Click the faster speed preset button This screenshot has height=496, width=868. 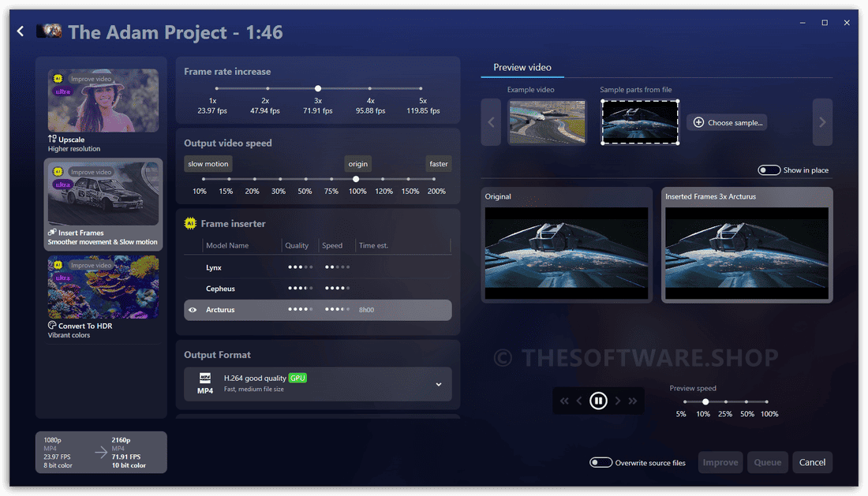(439, 164)
